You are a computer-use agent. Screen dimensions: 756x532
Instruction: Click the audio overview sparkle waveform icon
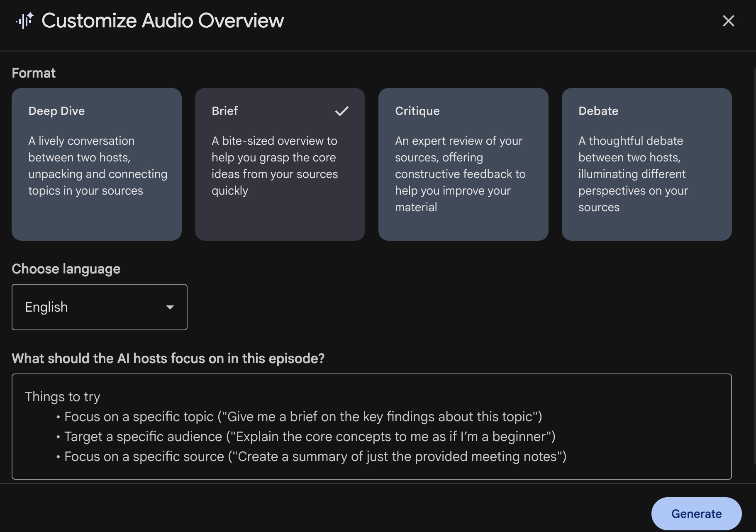[x=24, y=20]
